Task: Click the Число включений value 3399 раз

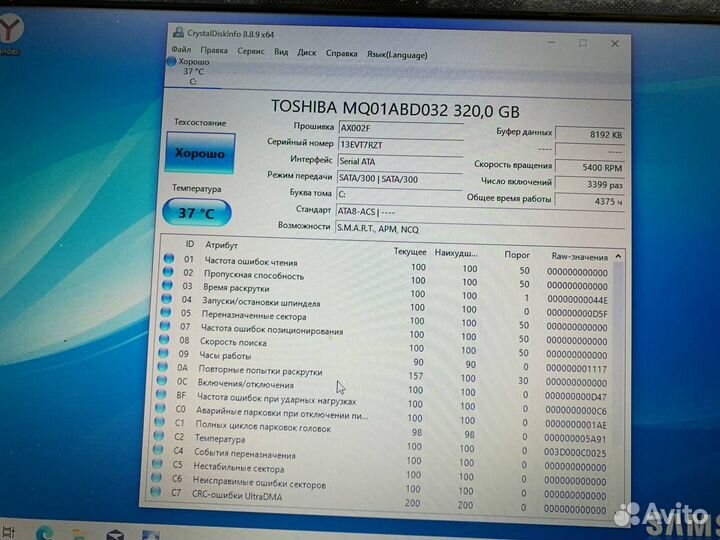Action: tap(590, 184)
